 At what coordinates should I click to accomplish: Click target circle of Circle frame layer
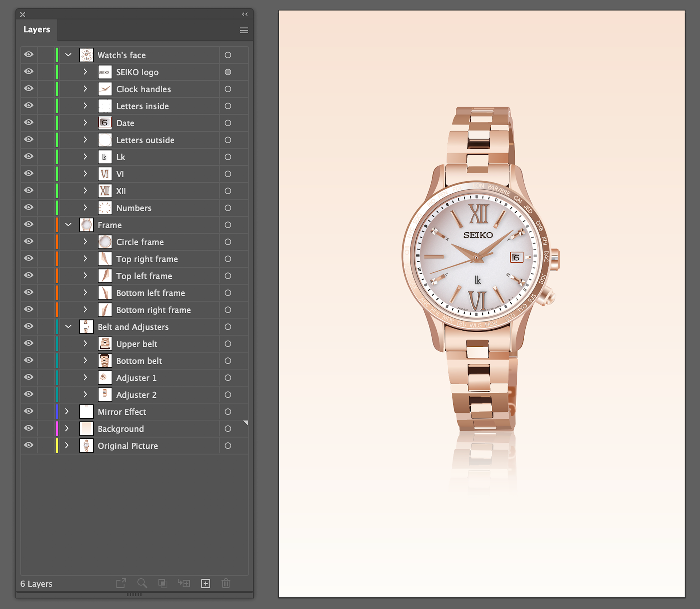[228, 242]
